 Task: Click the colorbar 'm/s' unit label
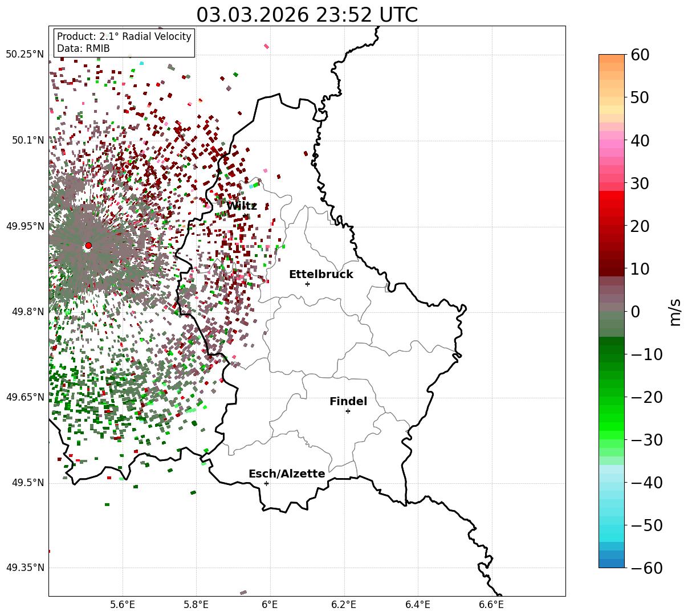coord(675,311)
